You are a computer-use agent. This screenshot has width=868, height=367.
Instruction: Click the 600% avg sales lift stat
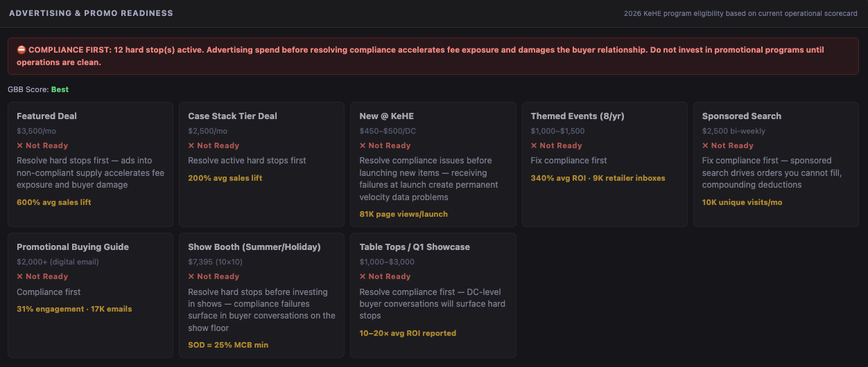coord(53,203)
